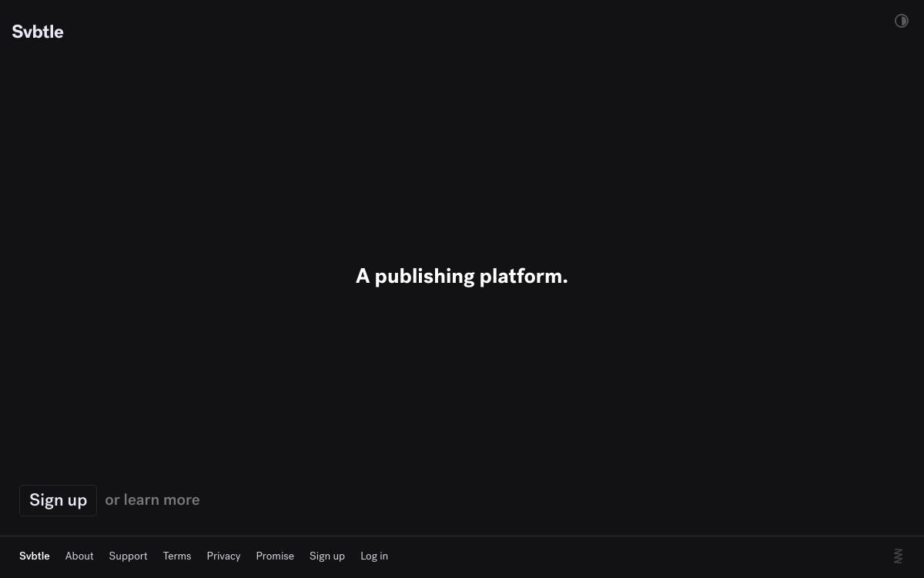Open the Promise footer link
This screenshot has height=578, width=924.
click(x=275, y=556)
